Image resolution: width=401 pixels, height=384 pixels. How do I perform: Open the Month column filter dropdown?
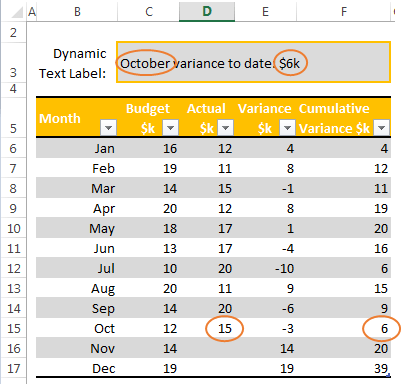109,128
